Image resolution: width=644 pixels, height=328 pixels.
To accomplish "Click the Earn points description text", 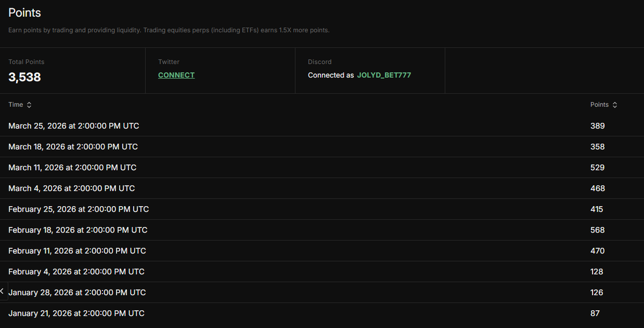I will pyautogui.click(x=169, y=30).
